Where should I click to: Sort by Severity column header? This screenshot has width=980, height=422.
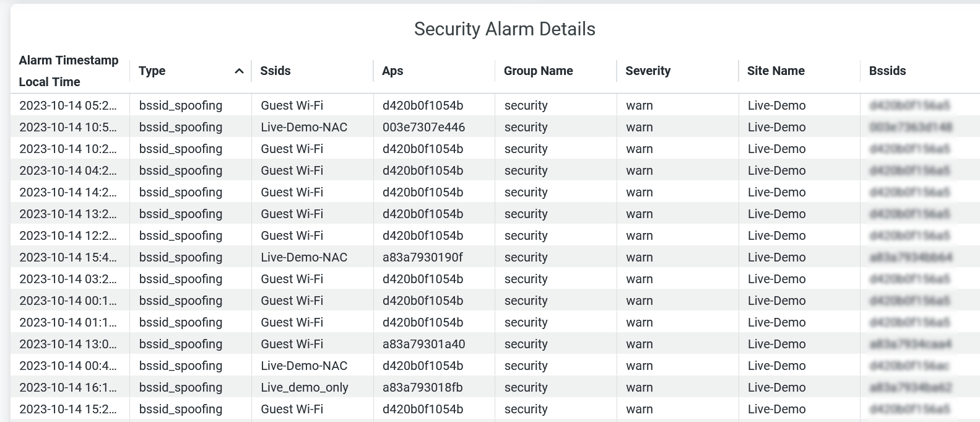(648, 71)
